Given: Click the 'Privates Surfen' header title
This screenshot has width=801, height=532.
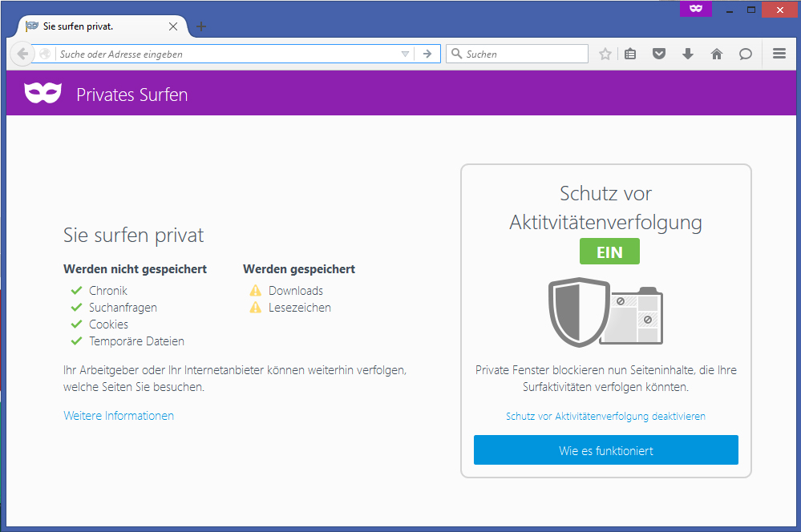Looking at the screenshot, I should 132,95.
